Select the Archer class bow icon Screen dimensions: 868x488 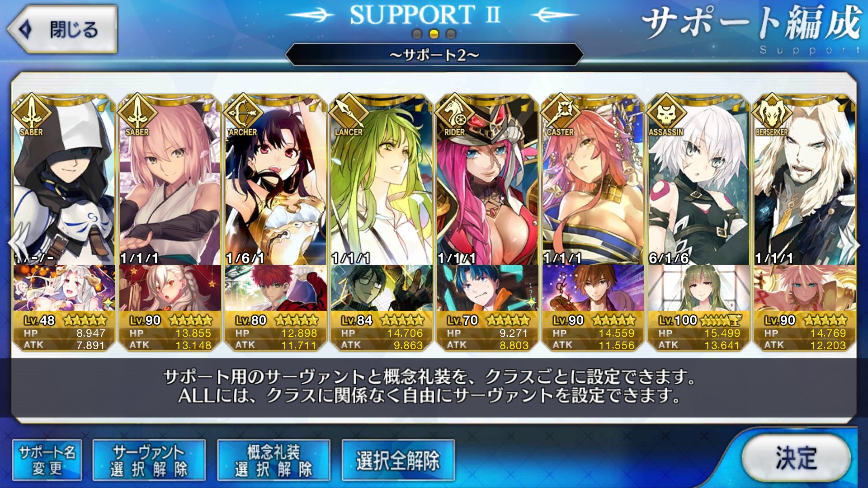(x=243, y=113)
